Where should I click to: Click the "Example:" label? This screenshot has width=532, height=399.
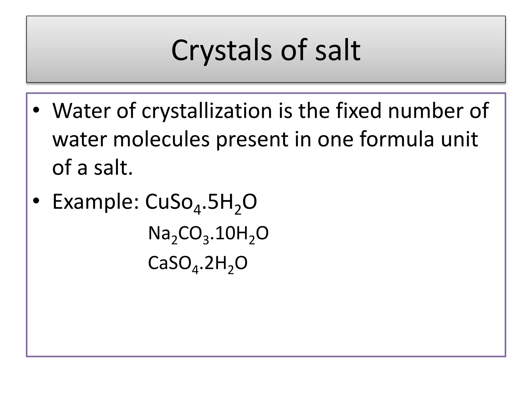(96, 202)
